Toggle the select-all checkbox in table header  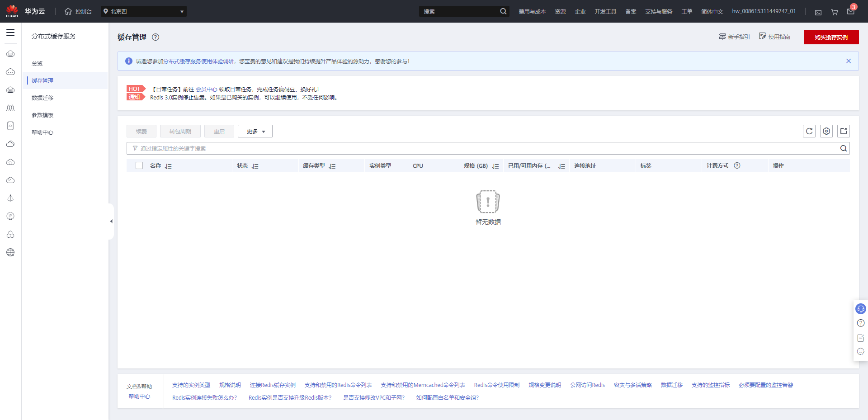139,165
